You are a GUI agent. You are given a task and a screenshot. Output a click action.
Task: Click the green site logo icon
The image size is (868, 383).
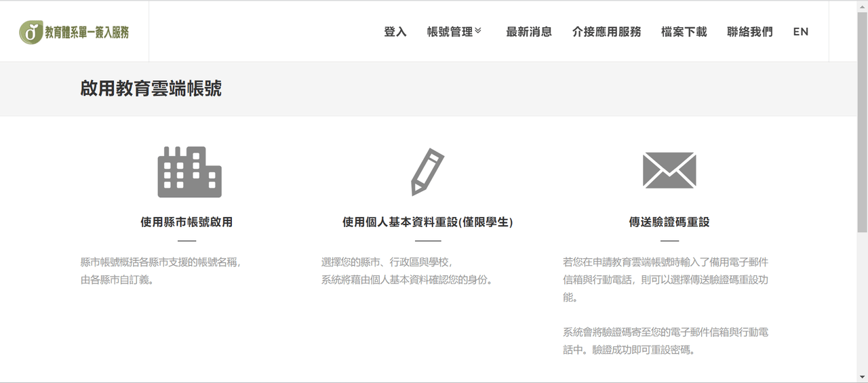coord(31,32)
